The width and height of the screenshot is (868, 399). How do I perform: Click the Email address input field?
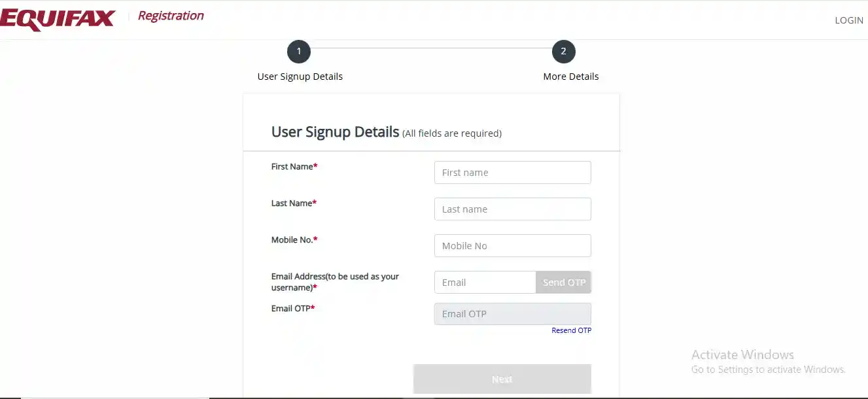485,283
